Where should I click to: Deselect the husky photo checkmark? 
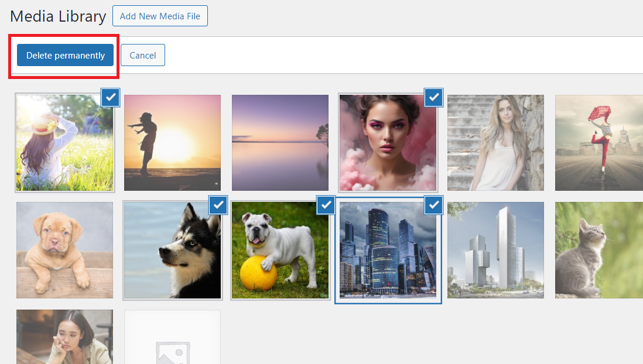[x=218, y=205]
